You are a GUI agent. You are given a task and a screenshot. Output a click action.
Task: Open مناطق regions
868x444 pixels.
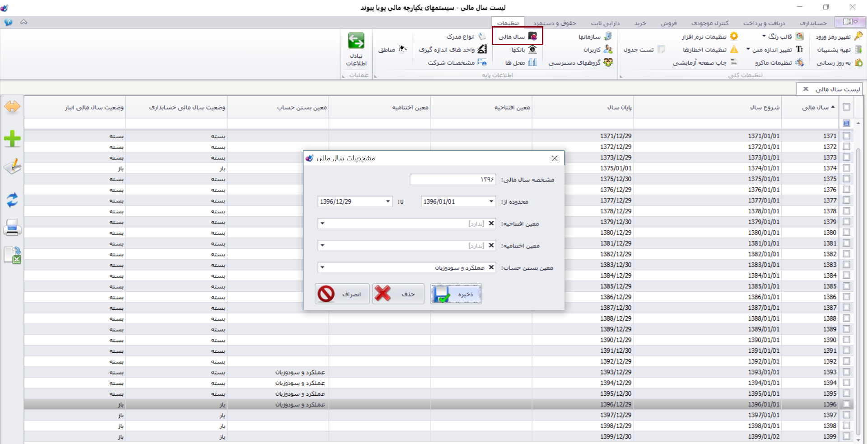click(x=392, y=50)
